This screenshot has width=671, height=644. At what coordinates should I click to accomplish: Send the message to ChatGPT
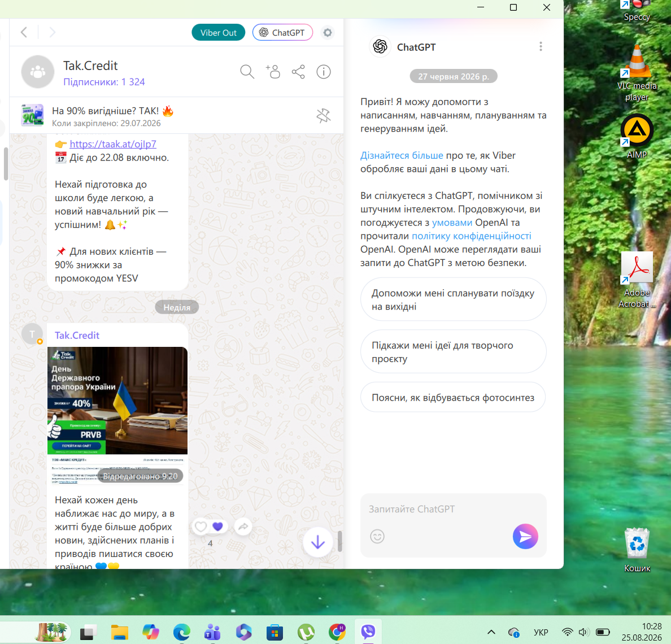[x=525, y=536]
